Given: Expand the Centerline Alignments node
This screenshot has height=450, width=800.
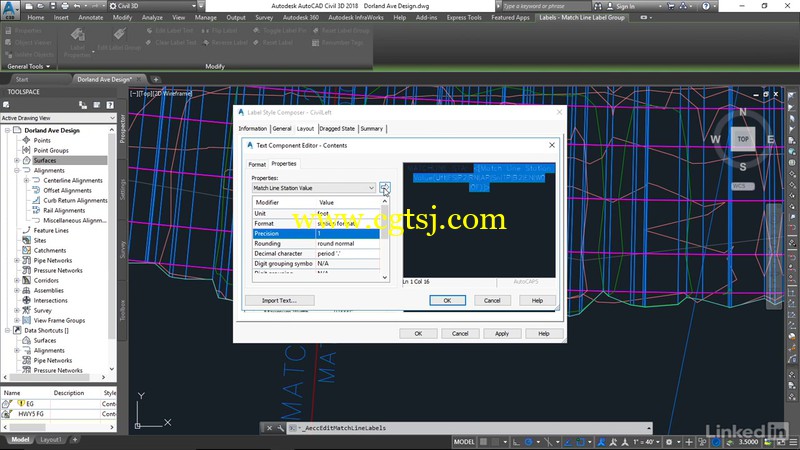Looking at the screenshot, I should pyautogui.click(x=27, y=180).
